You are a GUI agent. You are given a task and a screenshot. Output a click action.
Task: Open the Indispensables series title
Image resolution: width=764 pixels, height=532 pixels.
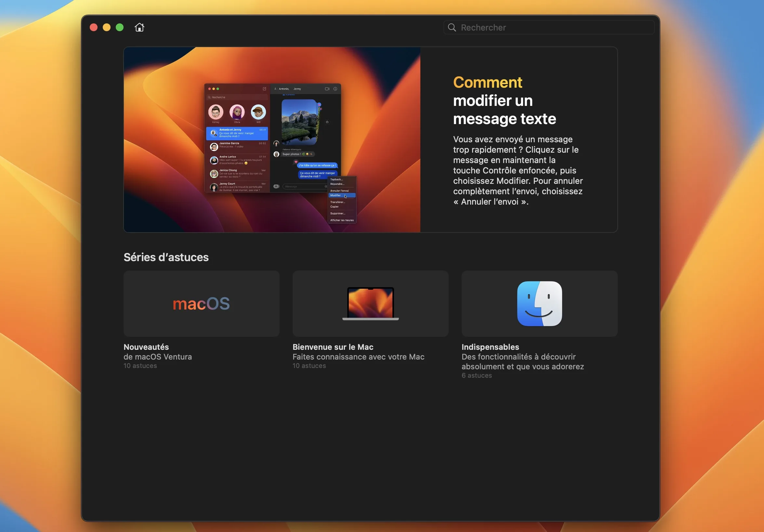[490, 347]
